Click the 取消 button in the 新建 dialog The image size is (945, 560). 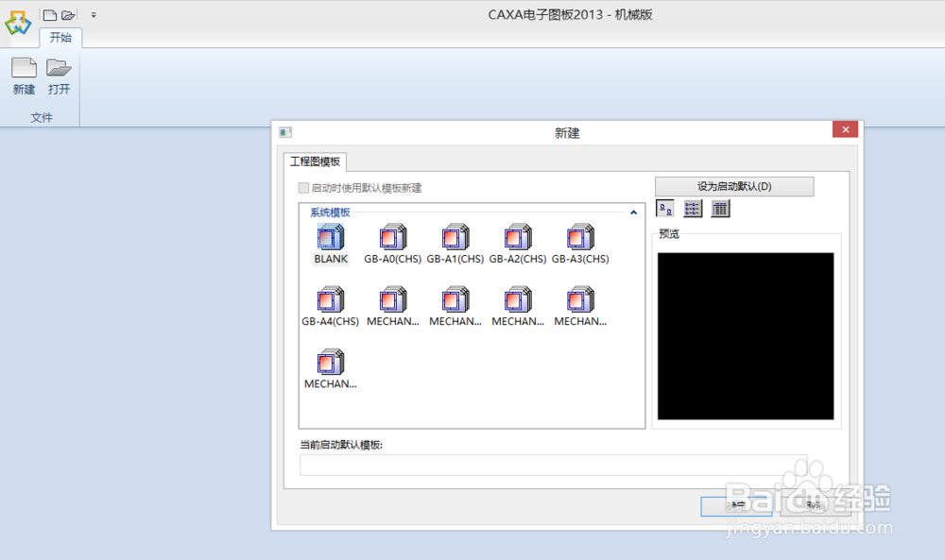[x=815, y=506]
